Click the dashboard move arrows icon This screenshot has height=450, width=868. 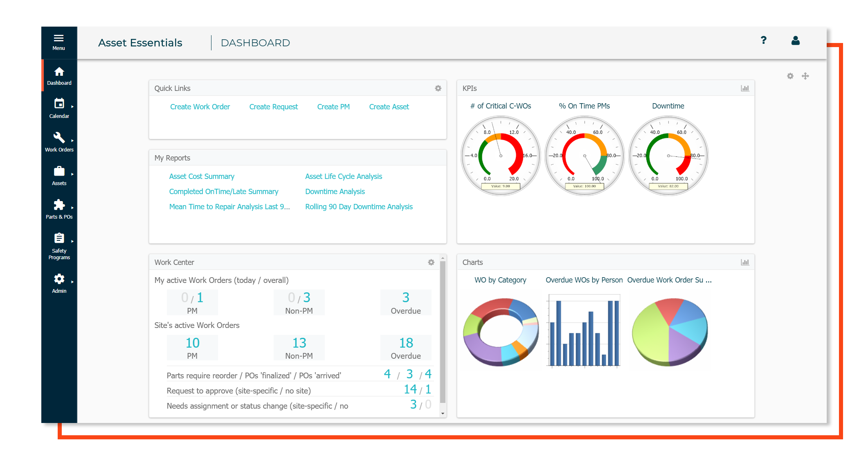tap(805, 76)
